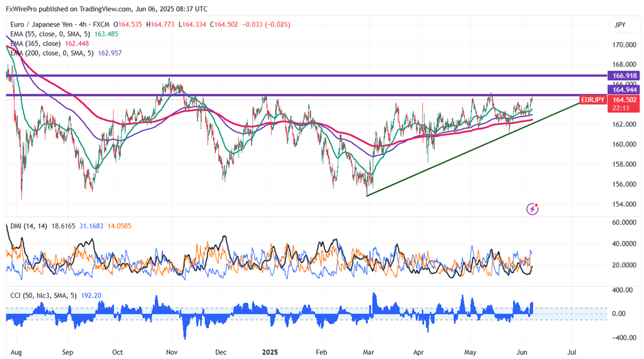Select the EMA (365, close) legend
Image resolution: width=644 pixels, height=359 pixels.
pos(35,44)
